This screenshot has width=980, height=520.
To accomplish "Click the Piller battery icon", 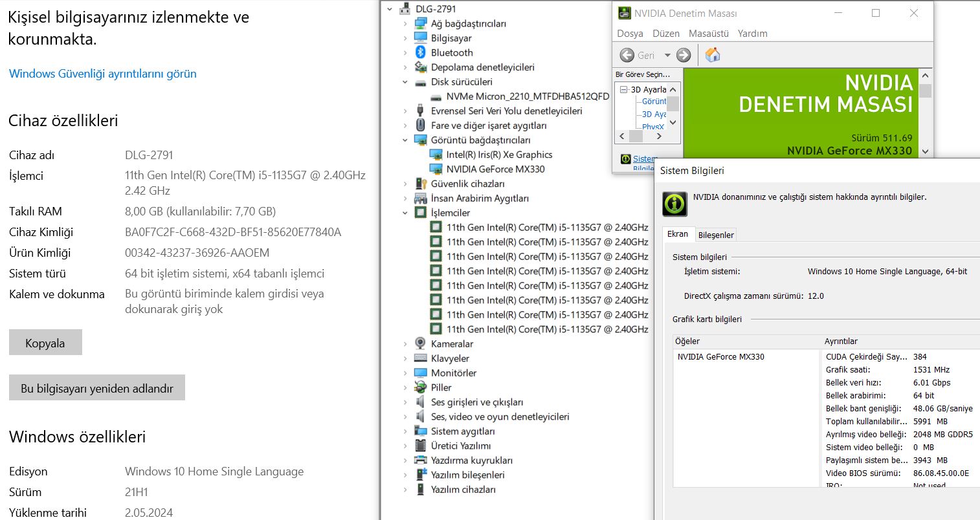I will point(421,387).
